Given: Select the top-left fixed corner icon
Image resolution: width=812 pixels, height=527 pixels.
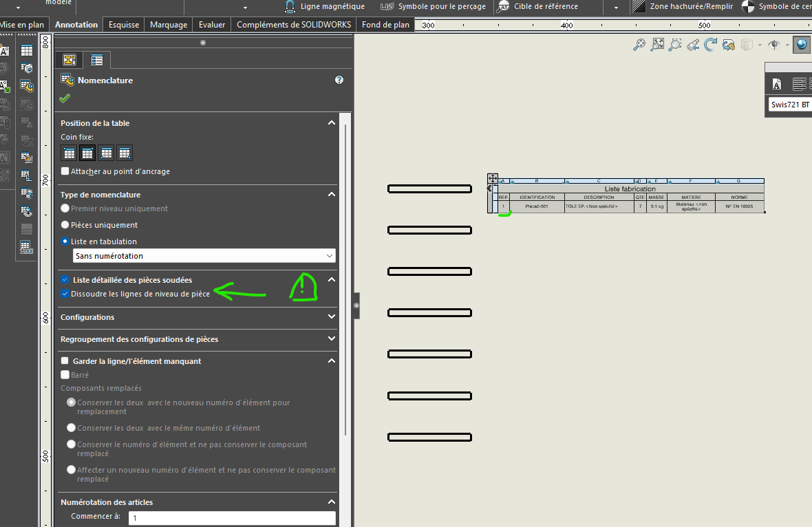Looking at the screenshot, I should (x=69, y=153).
